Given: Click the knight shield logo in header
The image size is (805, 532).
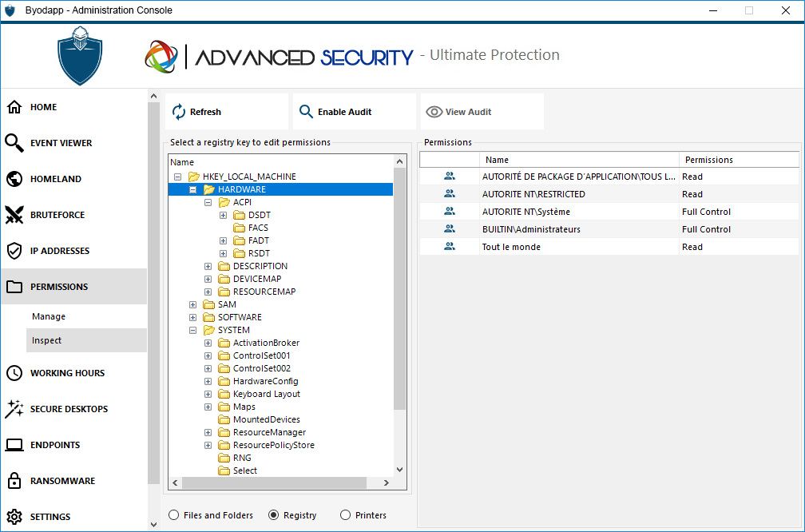Looking at the screenshot, I should (80, 55).
